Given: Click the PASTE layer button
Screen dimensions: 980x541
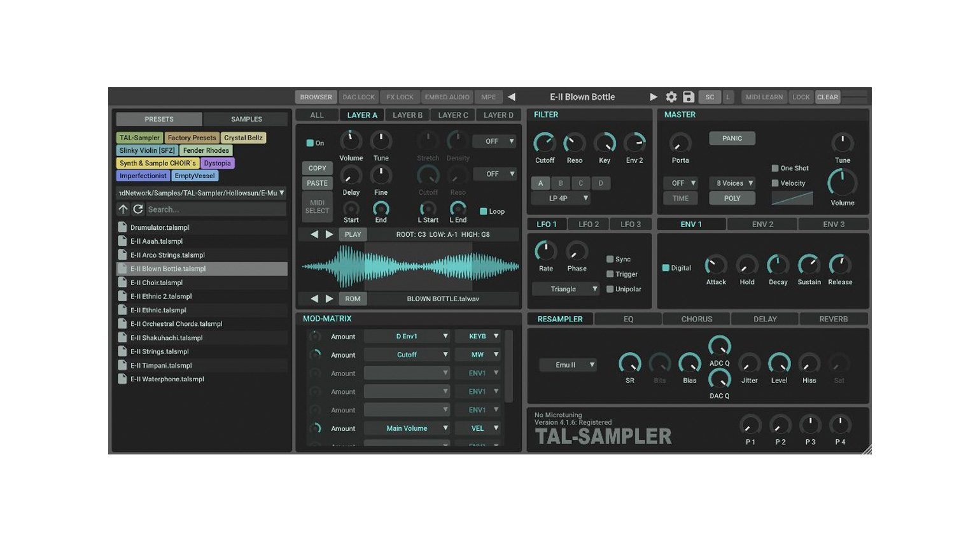Looking at the screenshot, I should click(317, 183).
